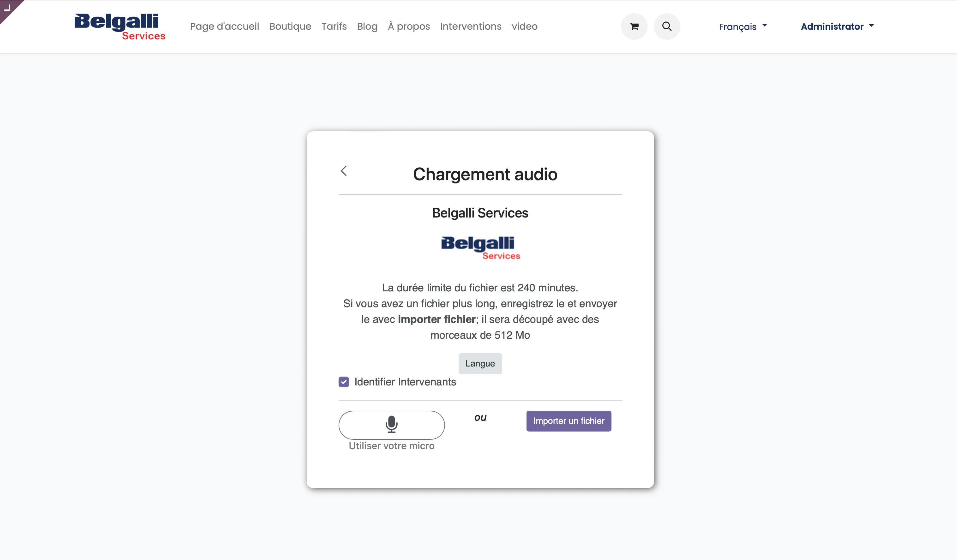Expand the Français language options

743,26
